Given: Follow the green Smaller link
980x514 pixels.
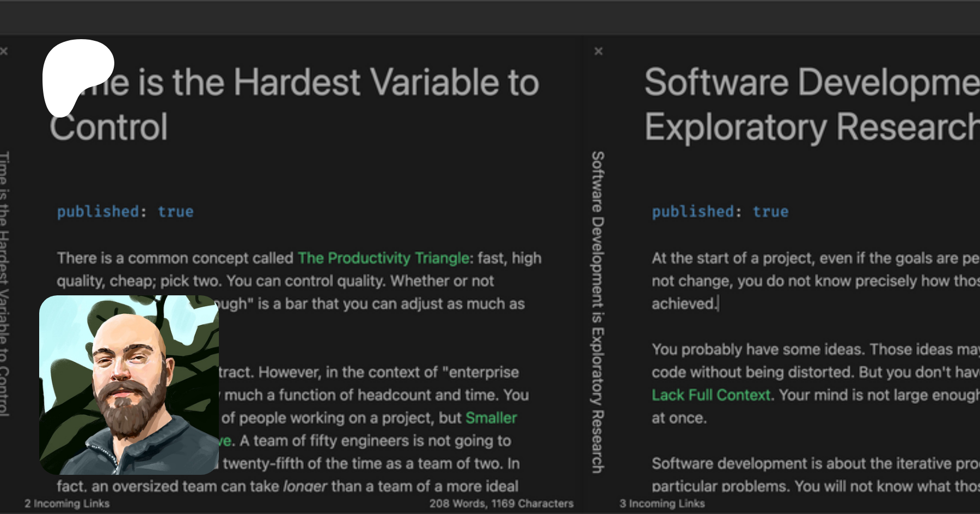Looking at the screenshot, I should tap(491, 418).
